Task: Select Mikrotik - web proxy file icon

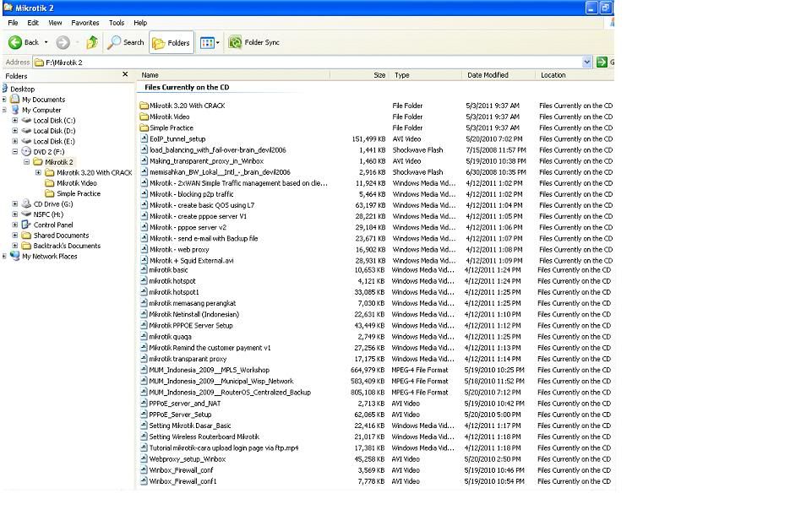Action: [144, 249]
